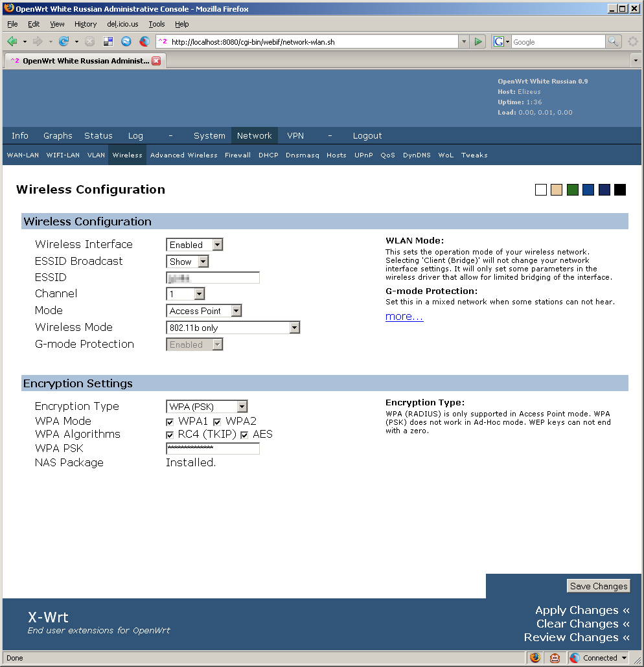Click the red-blue globe icon beside Connected
Image resolution: width=644 pixels, height=667 pixels.
[575, 658]
